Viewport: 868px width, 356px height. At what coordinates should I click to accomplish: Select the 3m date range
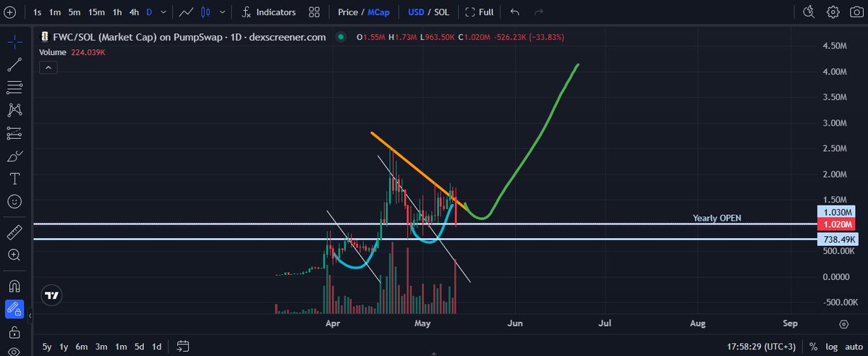point(101,346)
